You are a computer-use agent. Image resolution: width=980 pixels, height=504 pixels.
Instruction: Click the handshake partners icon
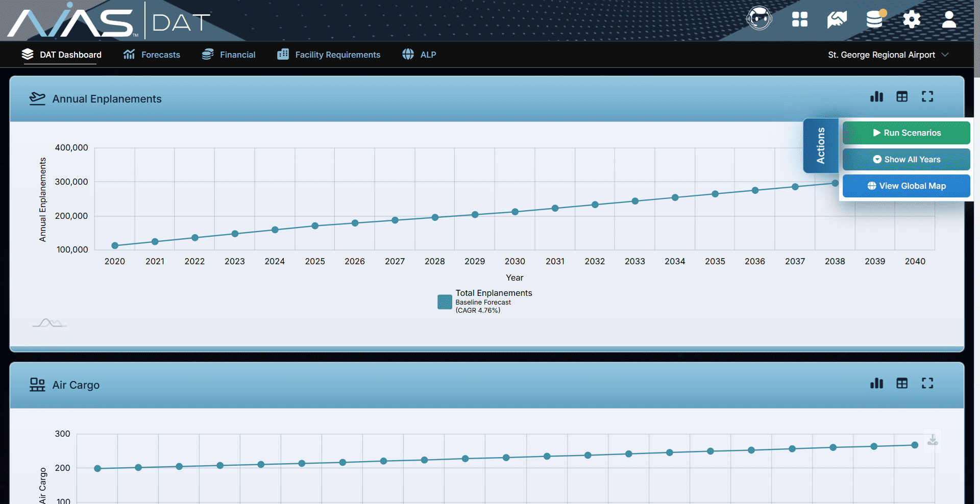(837, 19)
